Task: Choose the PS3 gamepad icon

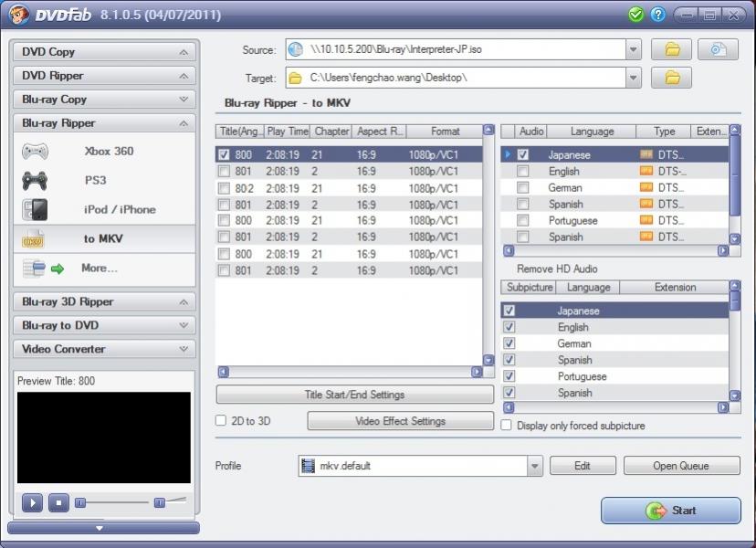Action: tap(35, 181)
